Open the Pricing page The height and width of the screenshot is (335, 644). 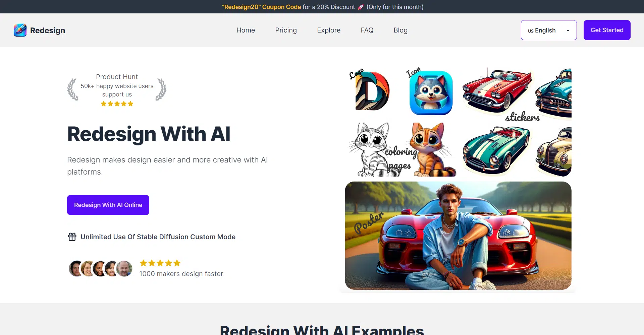[x=286, y=30]
